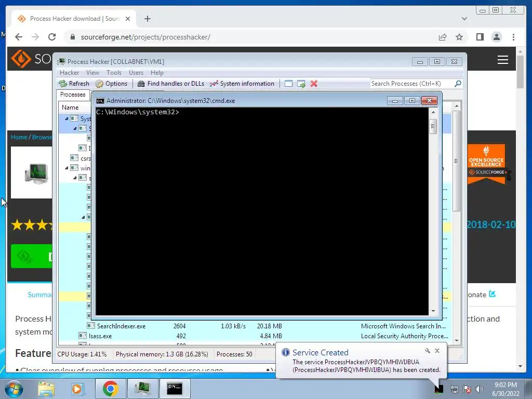Switch to cmd taskbar button
The image size is (532, 399).
pos(175,389)
